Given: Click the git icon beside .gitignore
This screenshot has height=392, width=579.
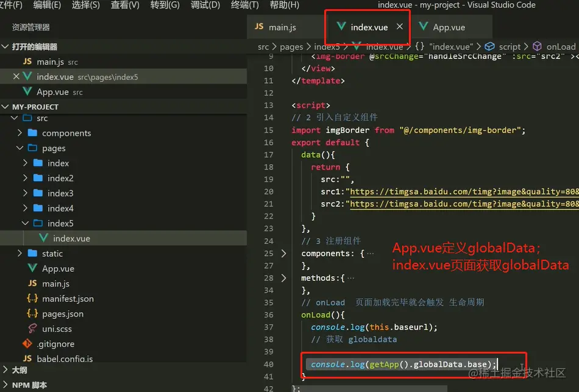Looking at the screenshot, I should click(27, 344).
